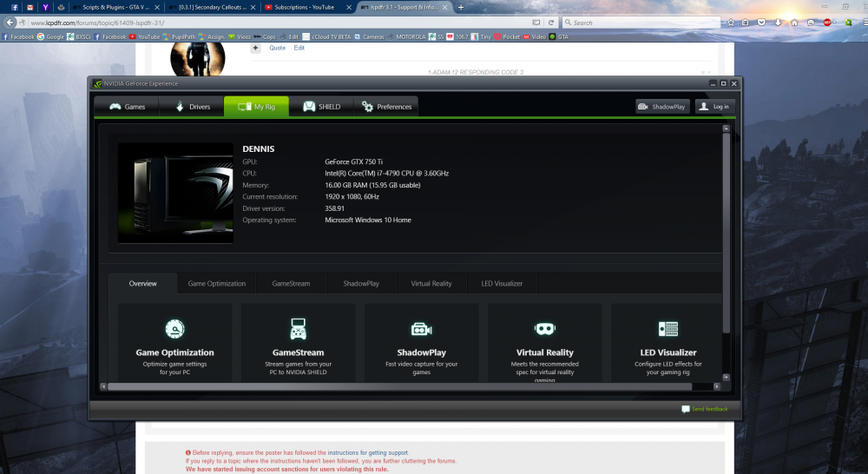Click the plus multiquote button in forum post
The image size is (868, 474).
255,48
